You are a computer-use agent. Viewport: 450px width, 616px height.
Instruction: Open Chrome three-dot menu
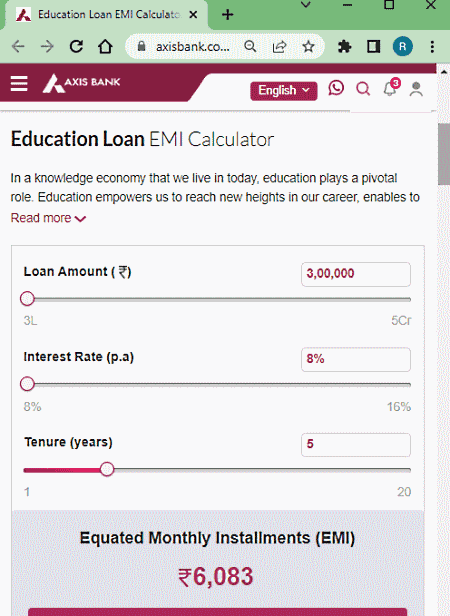click(x=432, y=47)
